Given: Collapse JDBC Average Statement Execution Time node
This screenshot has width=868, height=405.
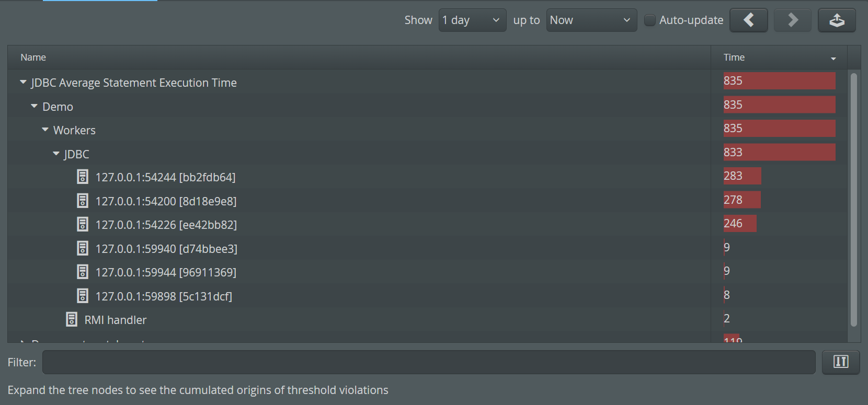Looking at the screenshot, I should [23, 83].
